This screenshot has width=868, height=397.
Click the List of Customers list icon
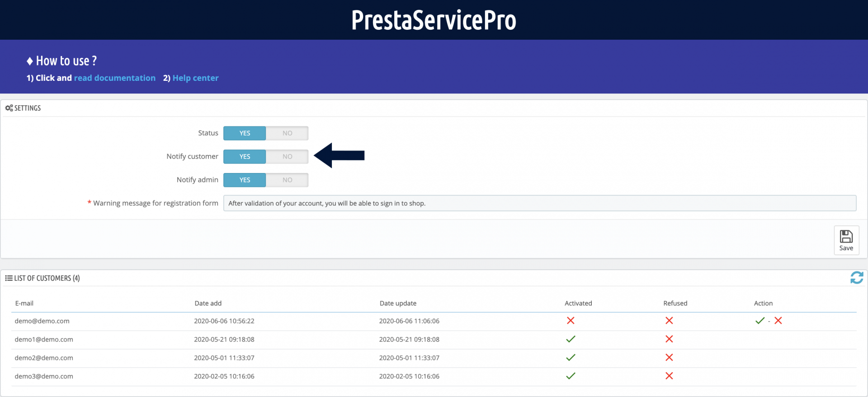point(9,278)
